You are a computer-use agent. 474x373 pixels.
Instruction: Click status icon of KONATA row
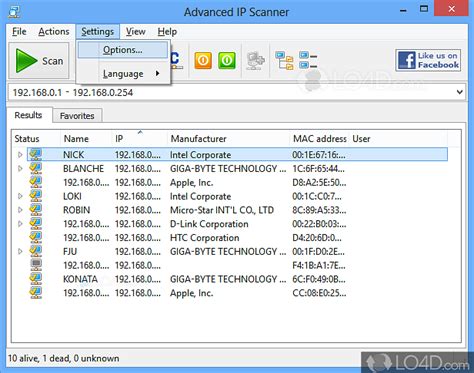36,279
